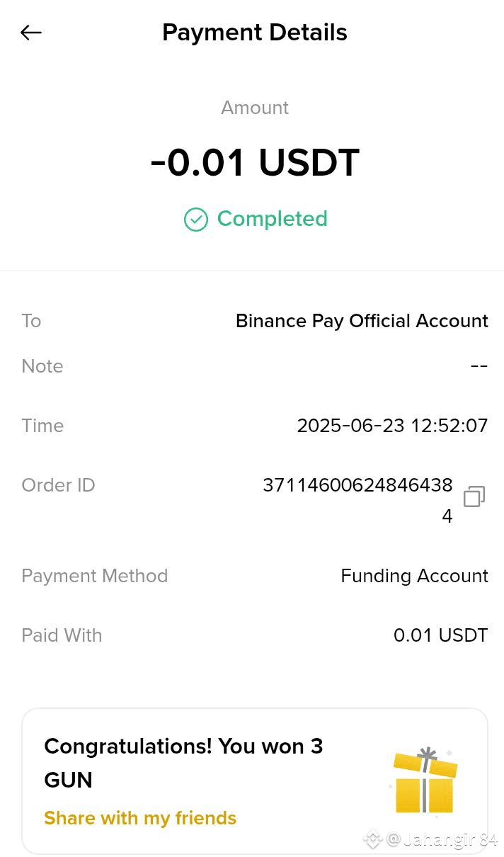The height and width of the screenshot is (857, 504).
Task: Click the Order ID number value
Action: pos(357,486)
